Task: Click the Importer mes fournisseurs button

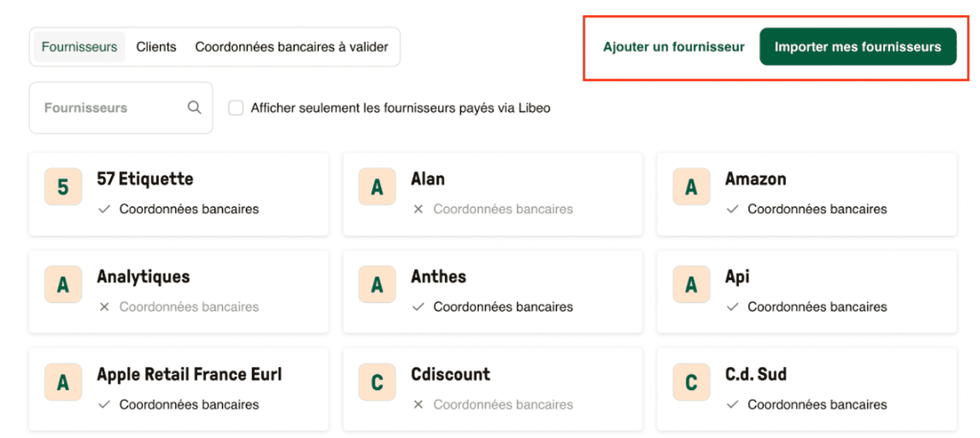Action: [858, 46]
